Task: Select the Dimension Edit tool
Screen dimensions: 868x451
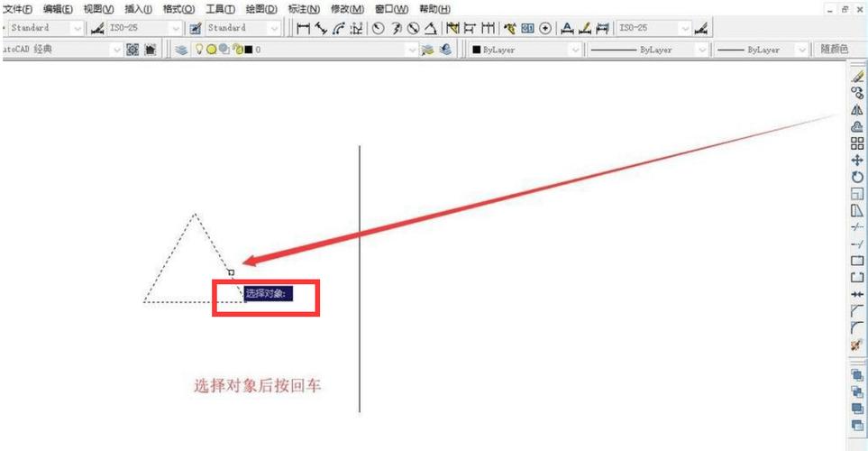Action: coord(567,28)
